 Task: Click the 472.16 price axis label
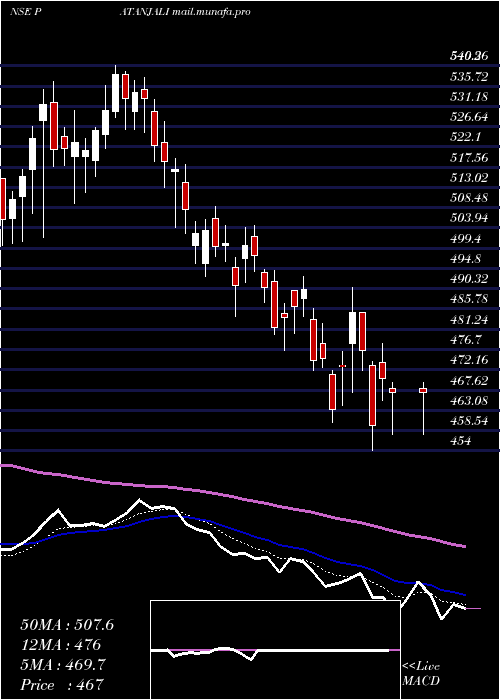(x=469, y=360)
